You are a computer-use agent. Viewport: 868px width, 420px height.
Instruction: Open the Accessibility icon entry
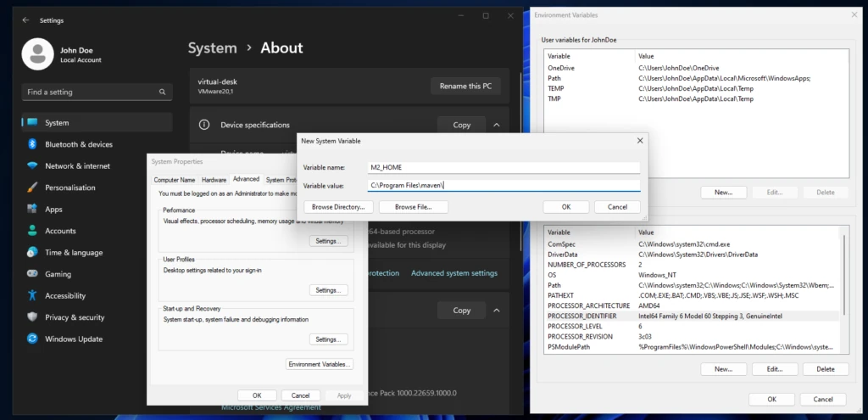[32, 296]
